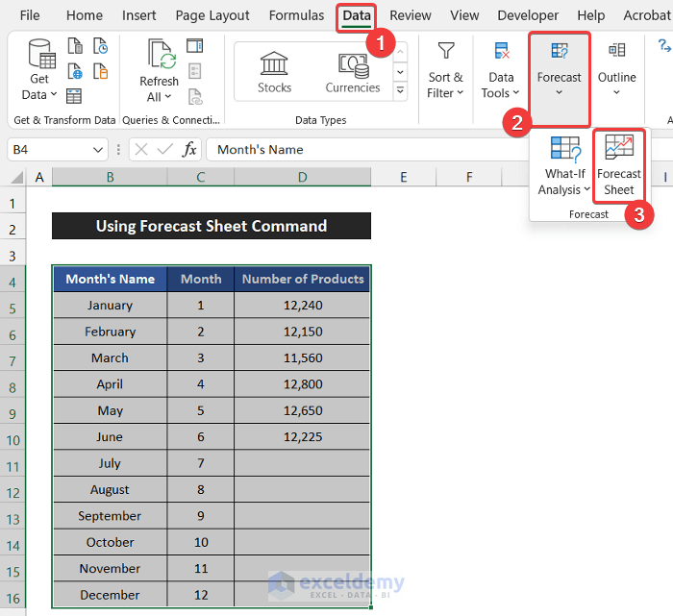Click the September cell

(x=110, y=516)
